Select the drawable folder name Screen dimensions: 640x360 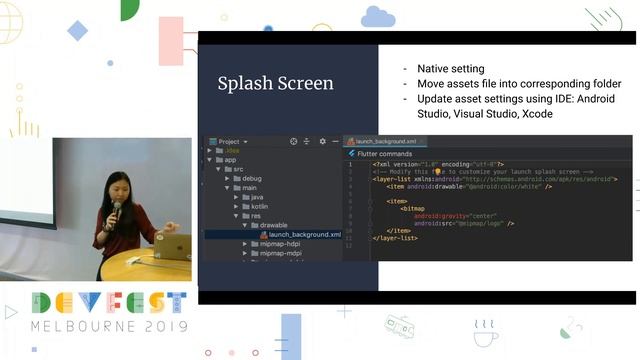click(x=273, y=225)
